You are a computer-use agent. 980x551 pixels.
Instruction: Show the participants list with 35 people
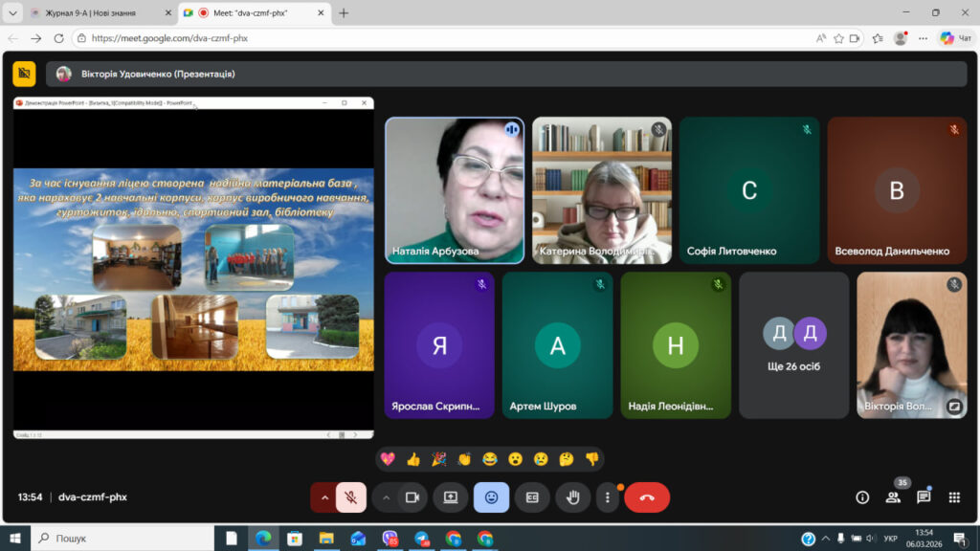pos(893,497)
